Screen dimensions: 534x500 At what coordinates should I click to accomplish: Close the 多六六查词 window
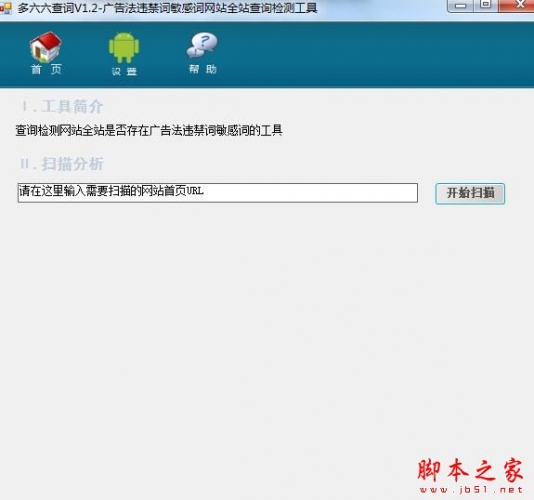(516, 5)
